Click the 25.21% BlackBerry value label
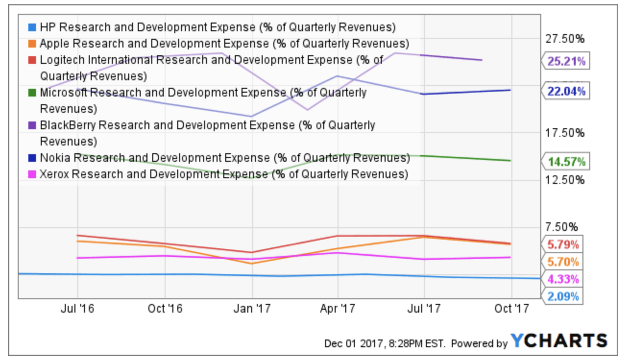The width and height of the screenshot is (630, 364). [566, 61]
